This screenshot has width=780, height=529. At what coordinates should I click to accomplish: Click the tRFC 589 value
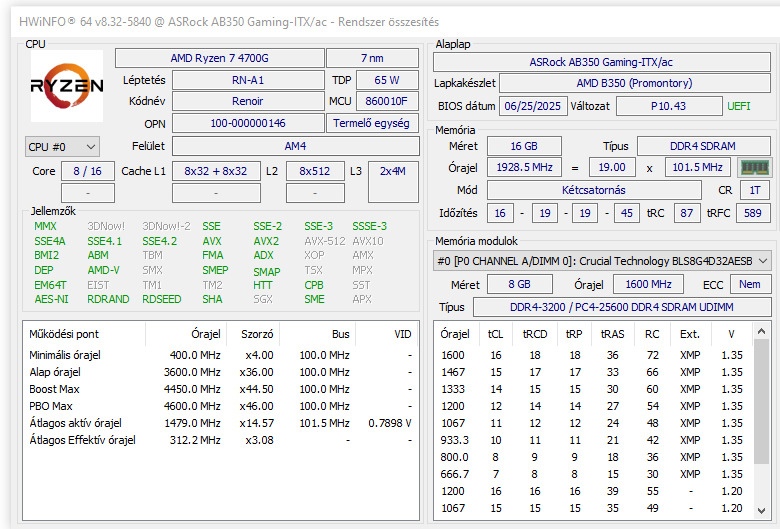pos(753,213)
